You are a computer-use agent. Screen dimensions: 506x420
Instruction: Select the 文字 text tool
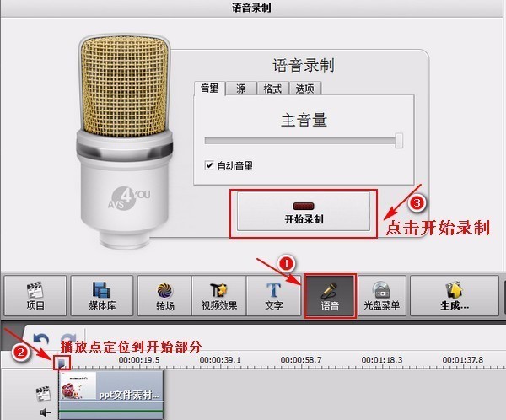click(273, 296)
